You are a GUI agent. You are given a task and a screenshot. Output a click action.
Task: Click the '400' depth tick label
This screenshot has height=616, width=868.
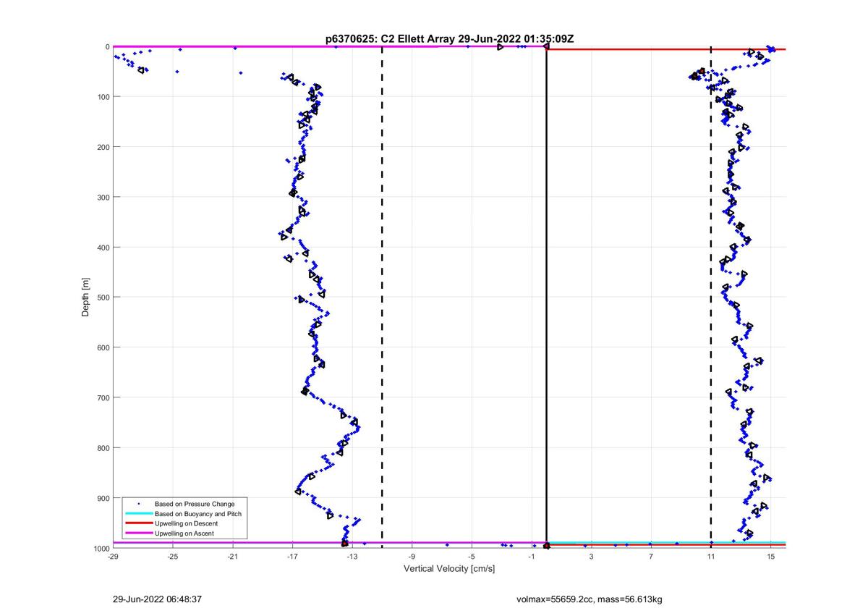(103, 248)
